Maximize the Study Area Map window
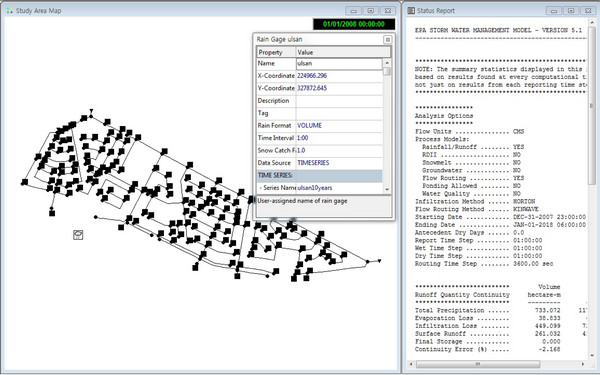Screen dimensions: 600x375 [370, 11]
